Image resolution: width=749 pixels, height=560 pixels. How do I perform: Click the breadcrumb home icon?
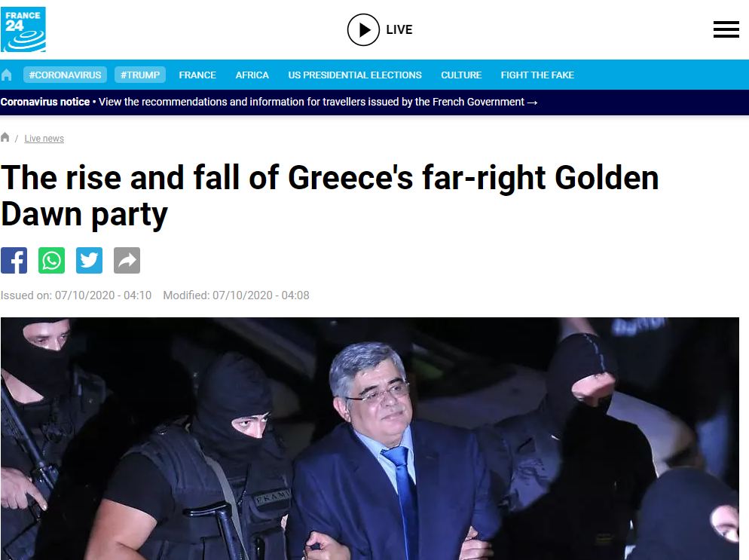[x=5, y=138]
